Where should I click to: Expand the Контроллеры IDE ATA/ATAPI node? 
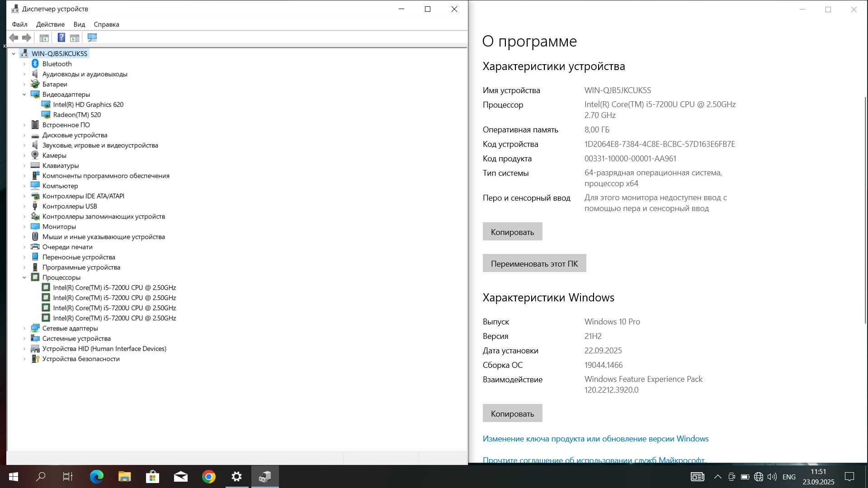tap(24, 196)
